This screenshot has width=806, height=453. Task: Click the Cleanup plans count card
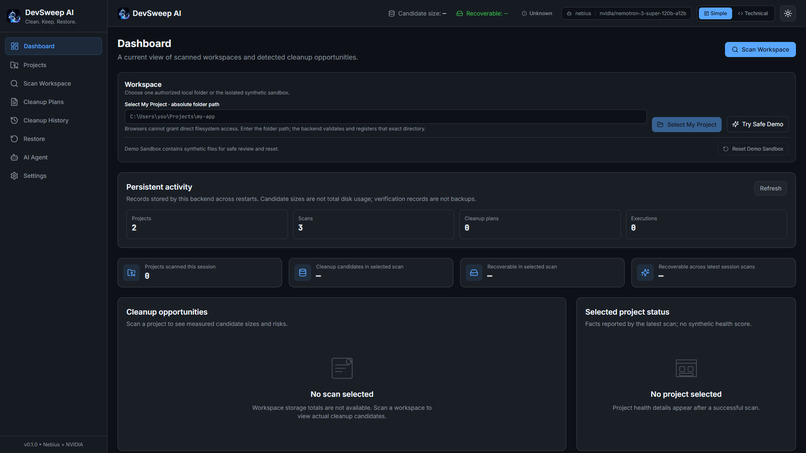coord(540,224)
